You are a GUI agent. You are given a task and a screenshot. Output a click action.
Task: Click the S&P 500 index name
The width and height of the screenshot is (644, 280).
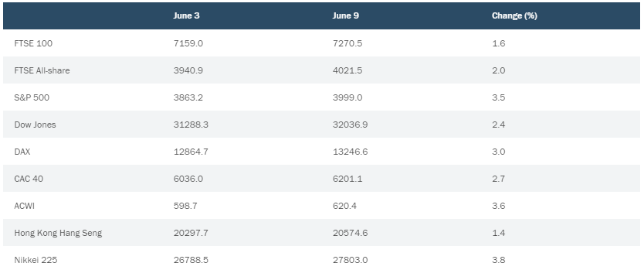coord(32,97)
